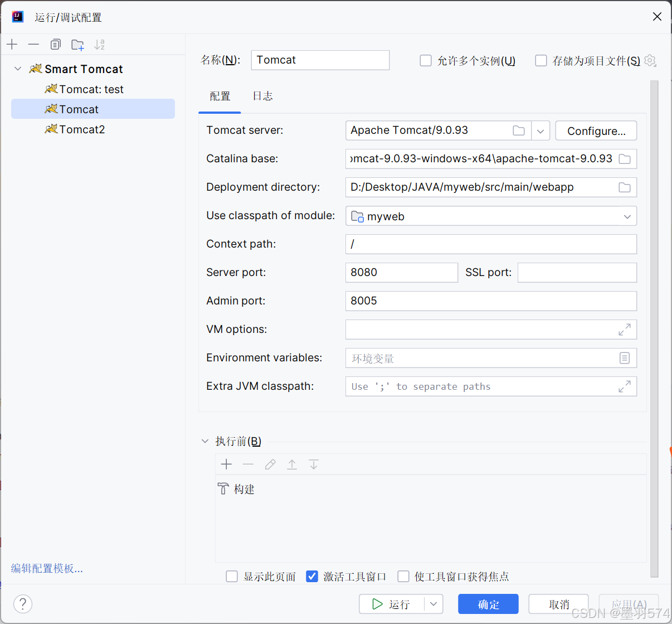Click the Server port field
The width and height of the screenshot is (672, 624).
(x=402, y=273)
